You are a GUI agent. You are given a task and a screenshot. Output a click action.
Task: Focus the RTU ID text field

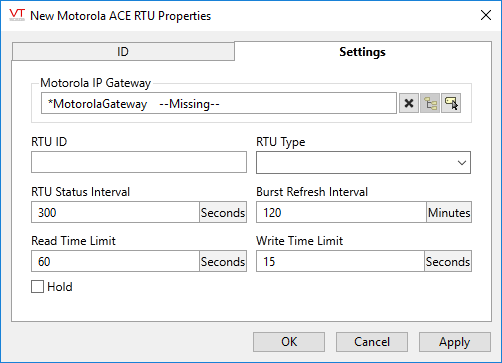coord(139,162)
